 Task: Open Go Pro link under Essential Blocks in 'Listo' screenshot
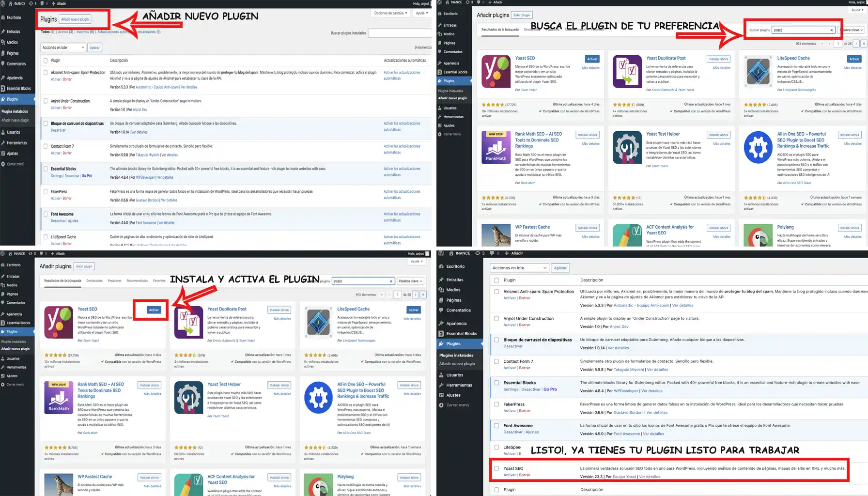pyautogui.click(x=550, y=389)
